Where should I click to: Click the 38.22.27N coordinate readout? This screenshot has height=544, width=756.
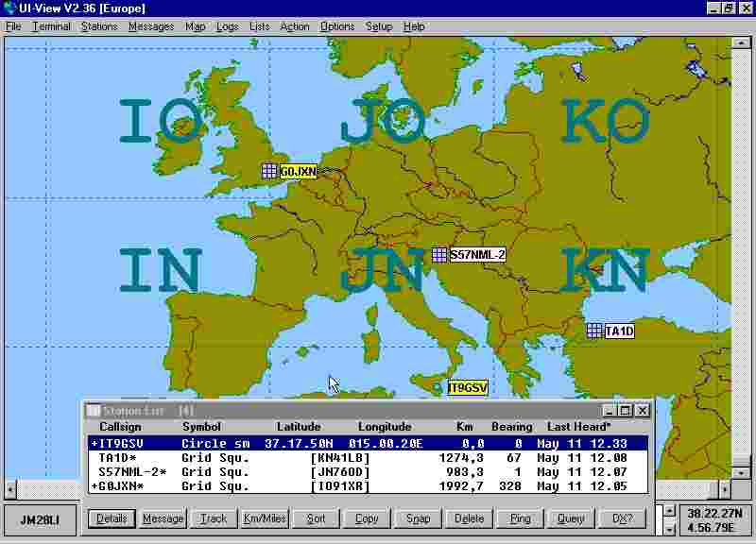[715, 513]
